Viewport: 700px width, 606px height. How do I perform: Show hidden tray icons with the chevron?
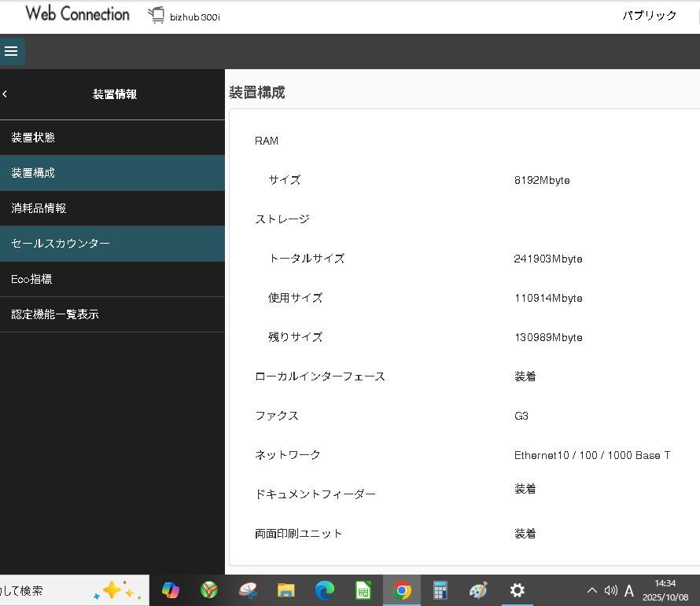(591, 589)
